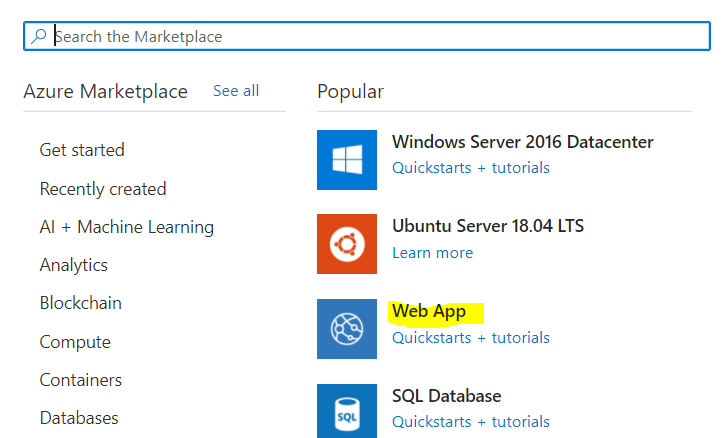Screen dimensions: 724x438
Task: Open the Compute category
Action: tap(75, 342)
